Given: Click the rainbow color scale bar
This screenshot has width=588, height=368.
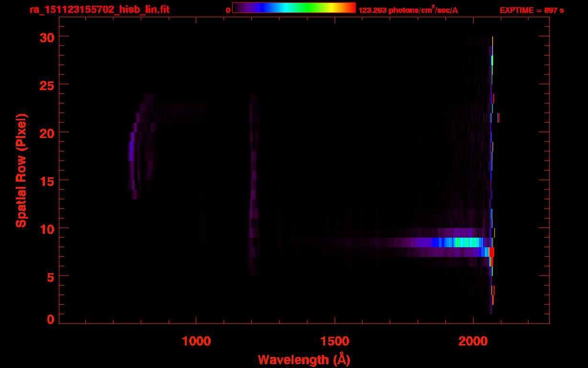Looking at the screenshot, I should [x=294, y=8].
